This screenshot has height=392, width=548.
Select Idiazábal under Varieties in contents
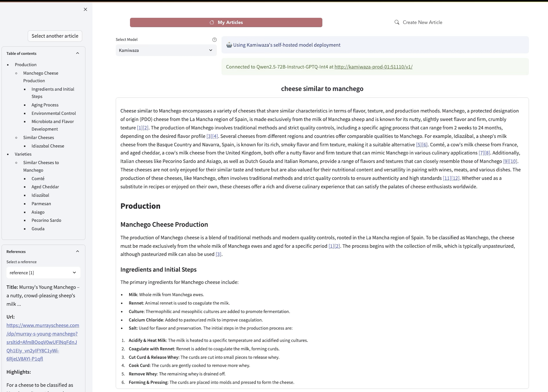pos(40,195)
